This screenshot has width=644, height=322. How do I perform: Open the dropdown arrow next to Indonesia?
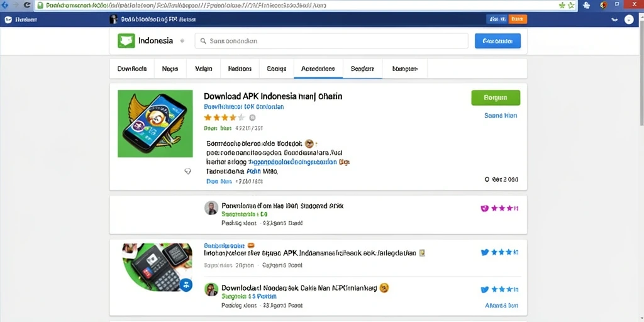182,41
